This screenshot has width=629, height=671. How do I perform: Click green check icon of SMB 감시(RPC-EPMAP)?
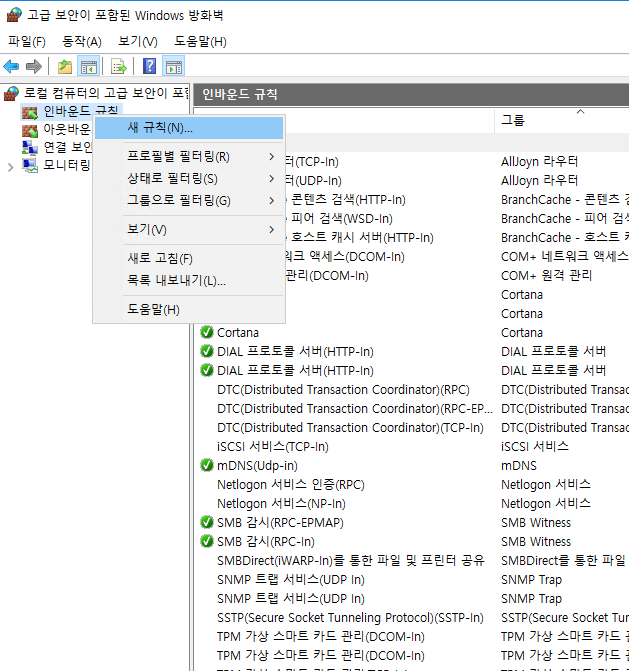[207, 522]
